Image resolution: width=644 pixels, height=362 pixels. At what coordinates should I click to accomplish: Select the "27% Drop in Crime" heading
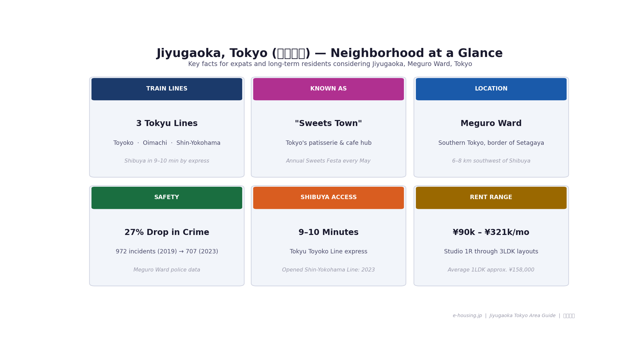coord(167,233)
